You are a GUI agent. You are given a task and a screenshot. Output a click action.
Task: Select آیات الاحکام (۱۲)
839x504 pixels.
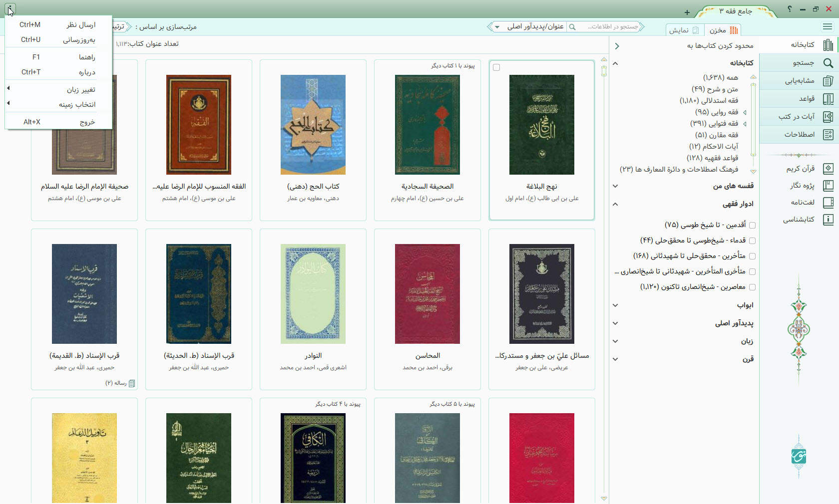coord(714,147)
